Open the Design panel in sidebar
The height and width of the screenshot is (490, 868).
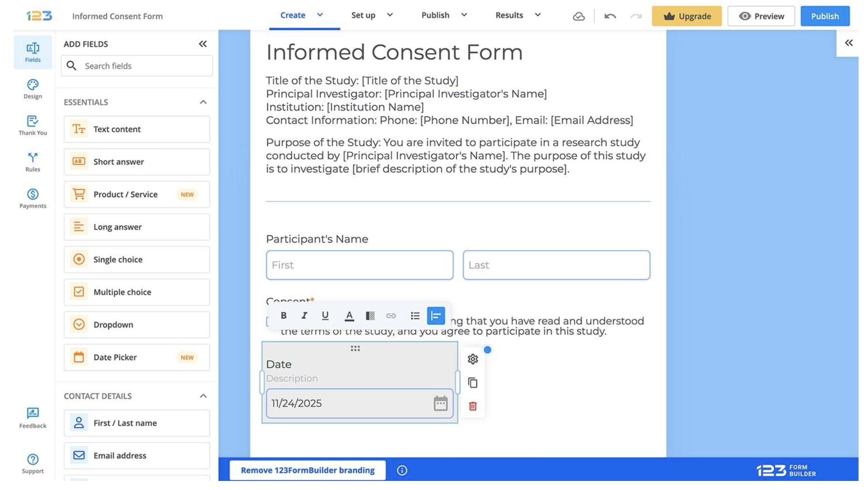coord(33,89)
